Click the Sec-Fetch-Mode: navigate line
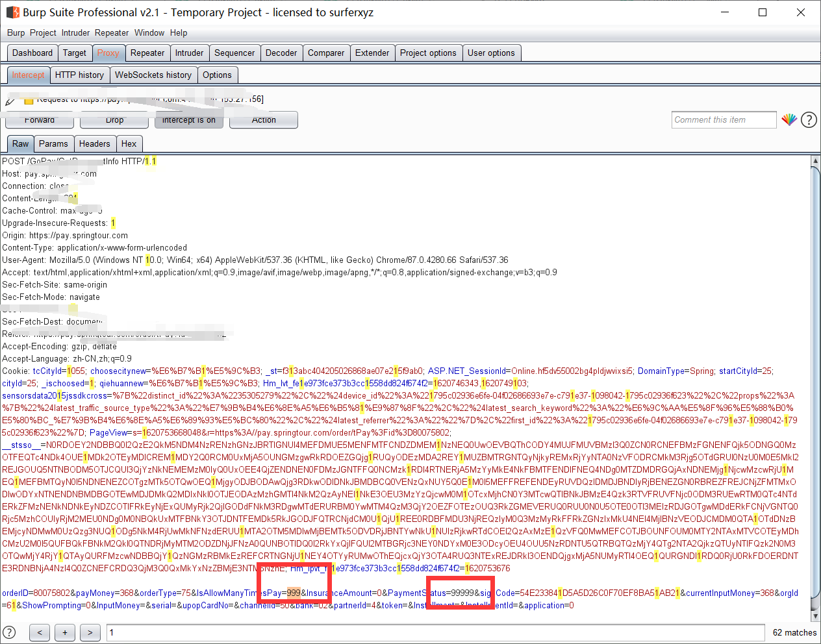 pyautogui.click(x=51, y=297)
